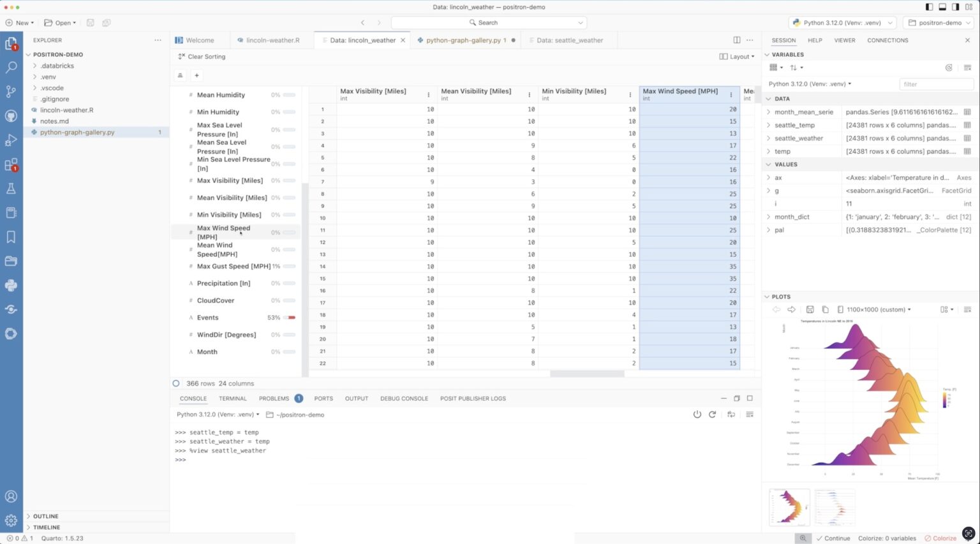This screenshot has height=544, width=980.
Task: Switch to the Data: seattle_weather tab
Action: [x=568, y=40]
